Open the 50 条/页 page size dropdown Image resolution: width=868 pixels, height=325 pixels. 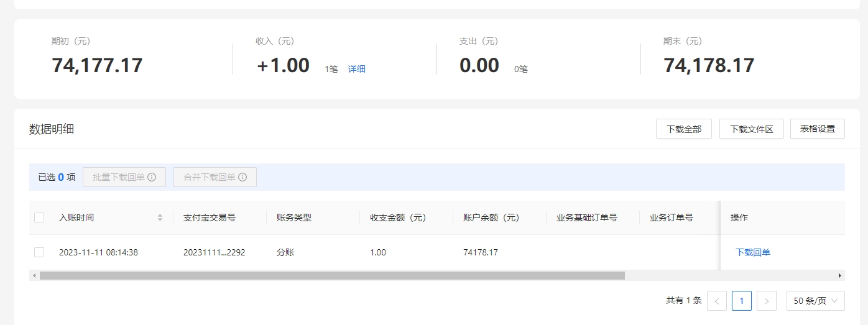point(816,301)
